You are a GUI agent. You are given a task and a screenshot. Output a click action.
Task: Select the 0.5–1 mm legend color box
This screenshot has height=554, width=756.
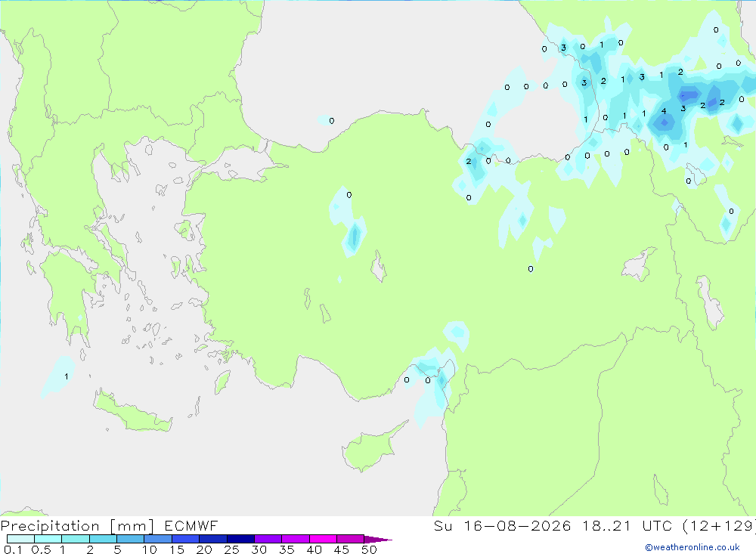(48, 539)
